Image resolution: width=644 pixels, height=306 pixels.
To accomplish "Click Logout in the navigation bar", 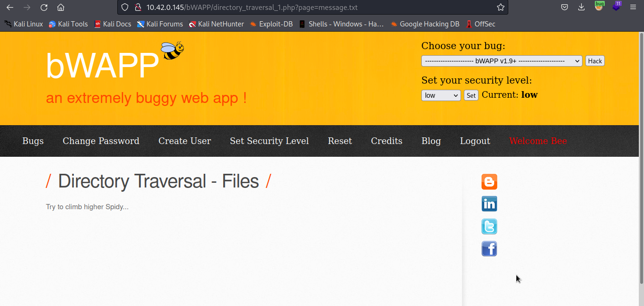I will coord(475,141).
